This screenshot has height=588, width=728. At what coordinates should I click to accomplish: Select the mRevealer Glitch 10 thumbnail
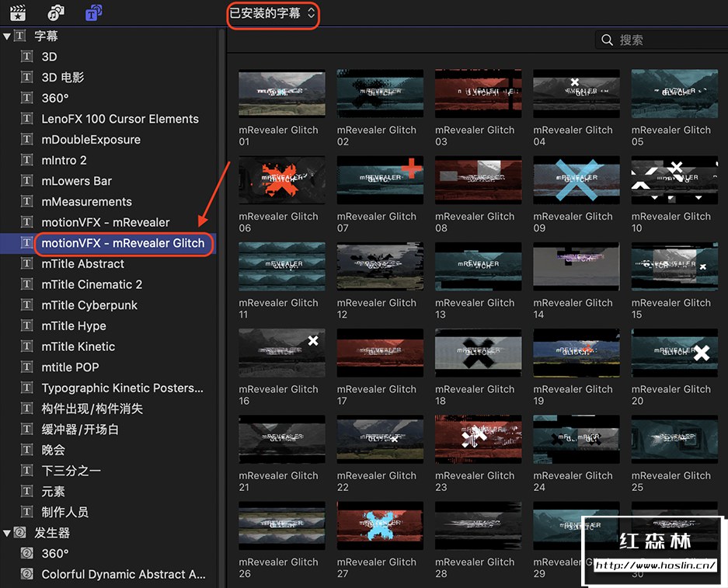[x=674, y=180]
